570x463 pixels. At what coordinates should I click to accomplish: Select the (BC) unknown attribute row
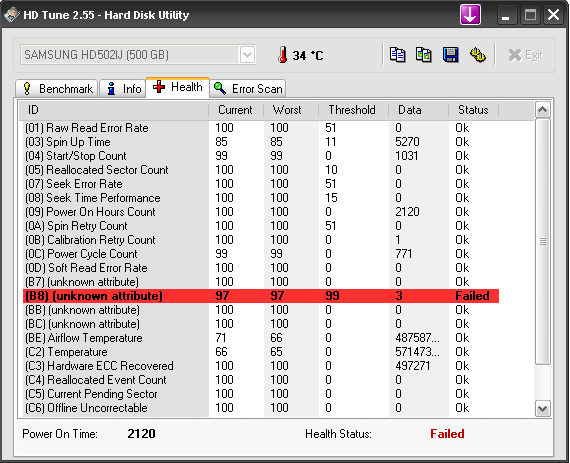pyautogui.click(x=261, y=324)
